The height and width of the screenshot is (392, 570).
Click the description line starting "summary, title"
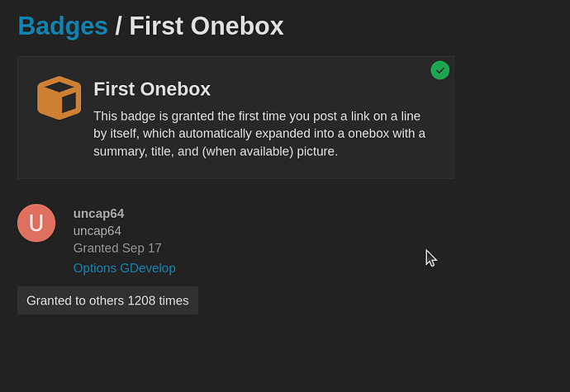[x=216, y=152]
